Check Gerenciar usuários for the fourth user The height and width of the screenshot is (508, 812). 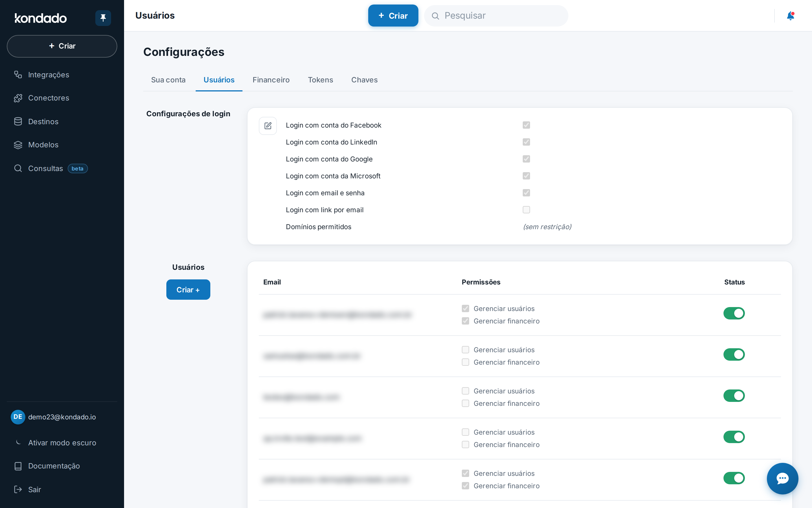(x=465, y=432)
